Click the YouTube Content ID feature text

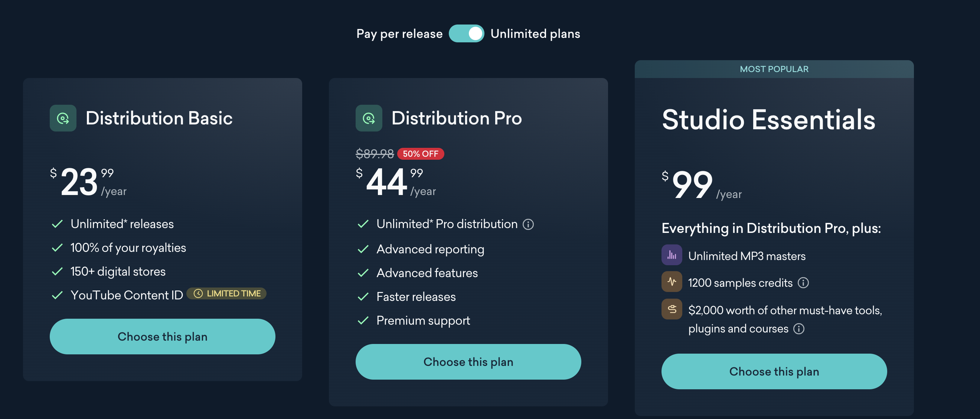pyautogui.click(x=127, y=295)
